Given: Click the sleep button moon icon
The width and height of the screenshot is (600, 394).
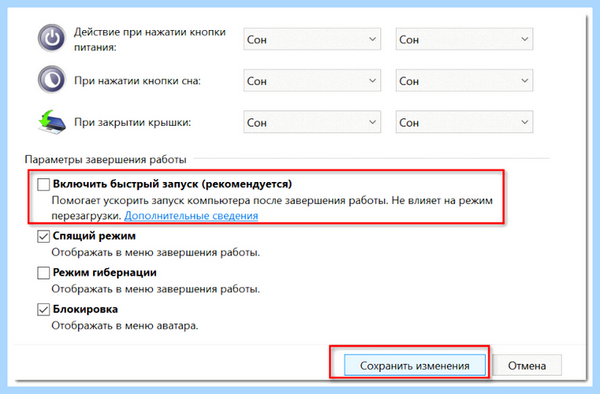Looking at the screenshot, I should [x=52, y=80].
